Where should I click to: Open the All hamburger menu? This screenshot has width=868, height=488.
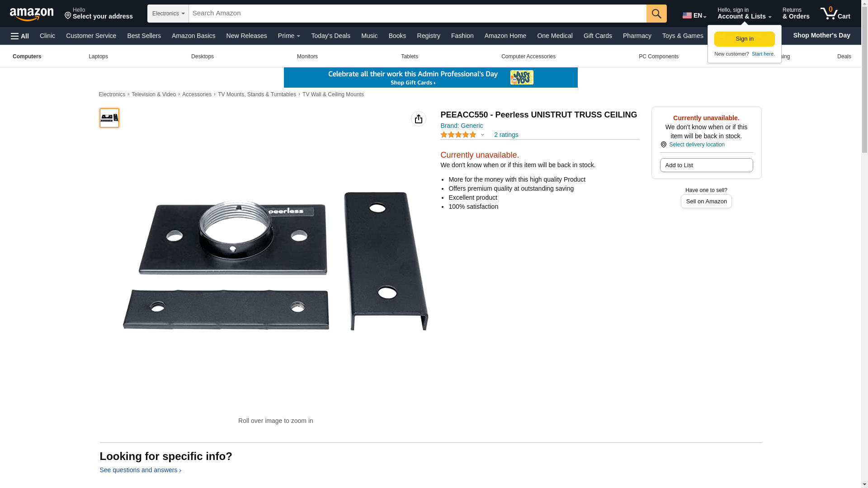click(x=20, y=36)
